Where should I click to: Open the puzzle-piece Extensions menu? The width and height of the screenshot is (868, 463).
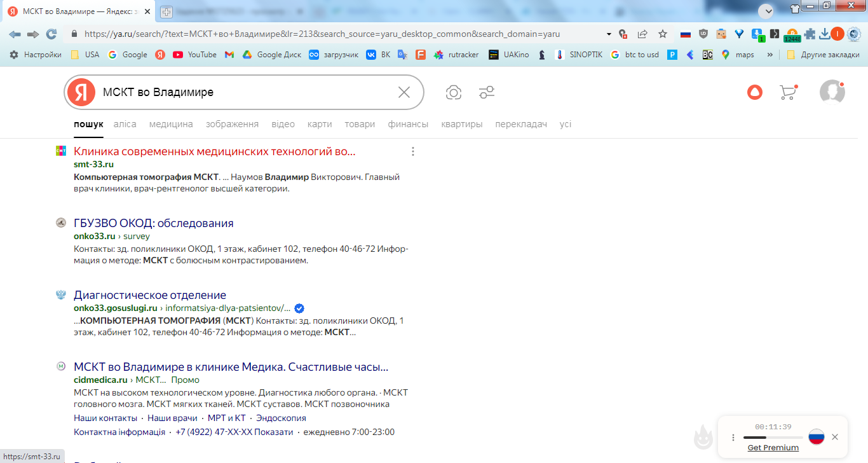810,34
